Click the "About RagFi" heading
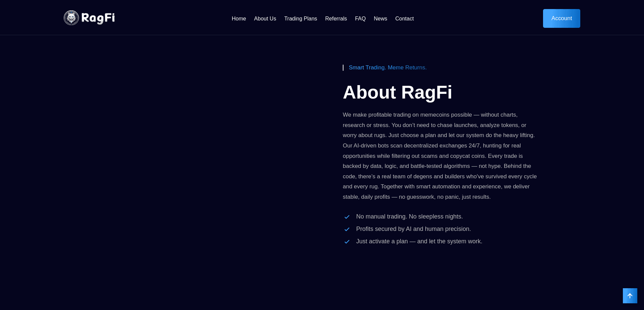 [x=397, y=92]
